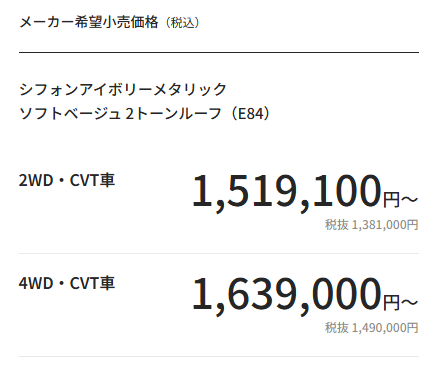Screen dimensions: 442x368
Task: Click the 円〜 after 1,639,000
Action: pyautogui.click(x=400, y=303)
